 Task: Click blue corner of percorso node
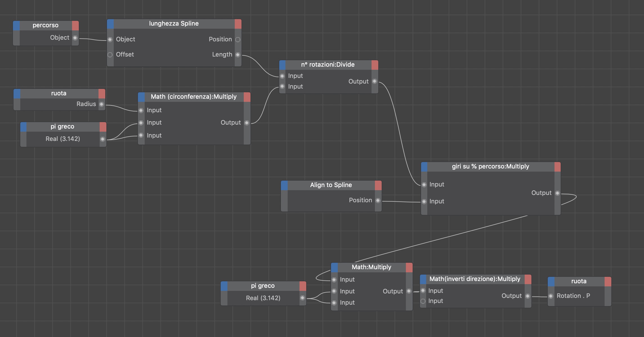(x=16, y=26)
